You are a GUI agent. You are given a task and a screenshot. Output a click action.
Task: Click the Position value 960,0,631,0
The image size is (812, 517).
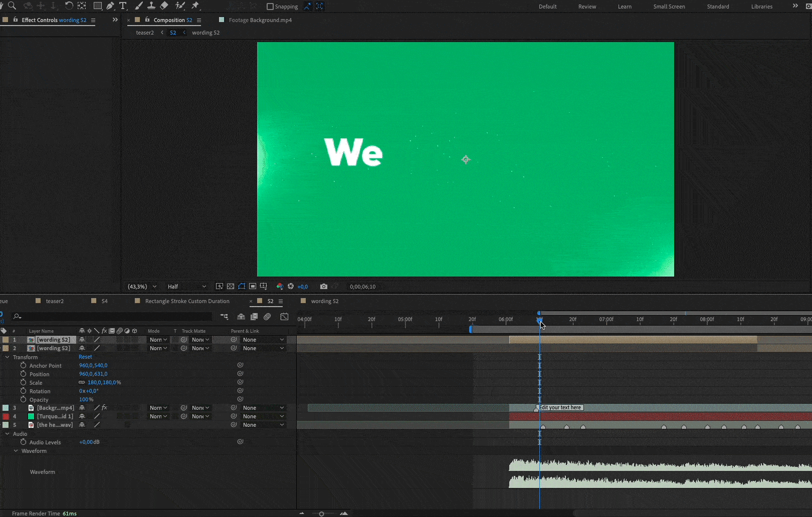(x=93, y=374)
